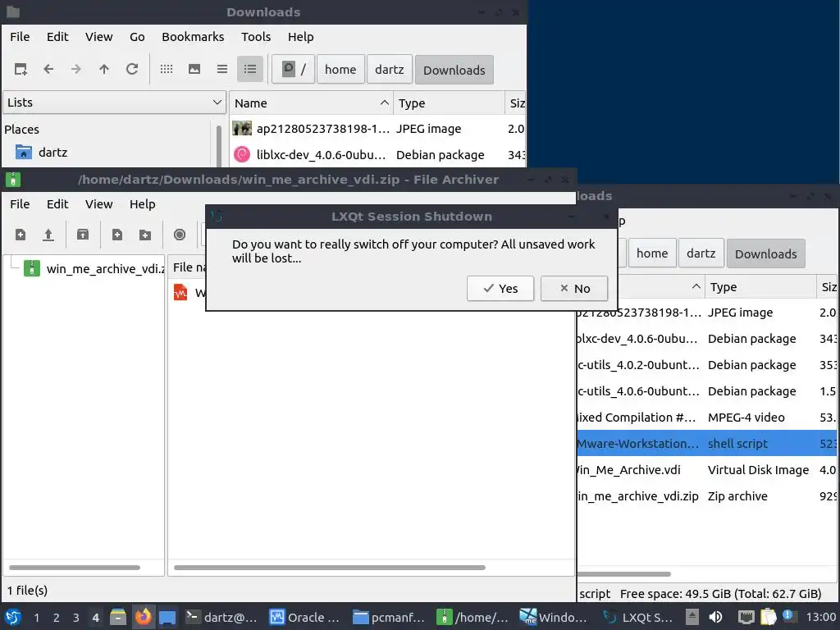Open Tools menu in file manager
This screenshot has height=630, width=840.
click(x=256, y=37)
